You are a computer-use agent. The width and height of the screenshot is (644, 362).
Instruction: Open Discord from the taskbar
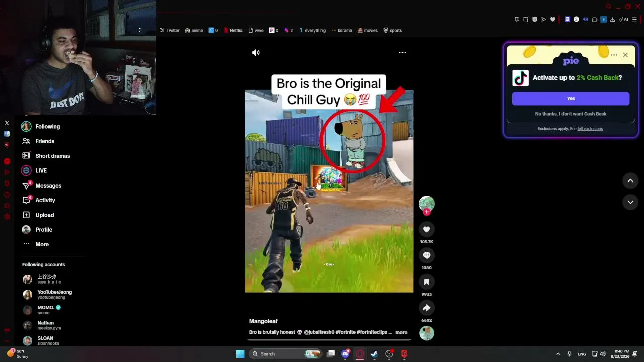coord(345,354)
